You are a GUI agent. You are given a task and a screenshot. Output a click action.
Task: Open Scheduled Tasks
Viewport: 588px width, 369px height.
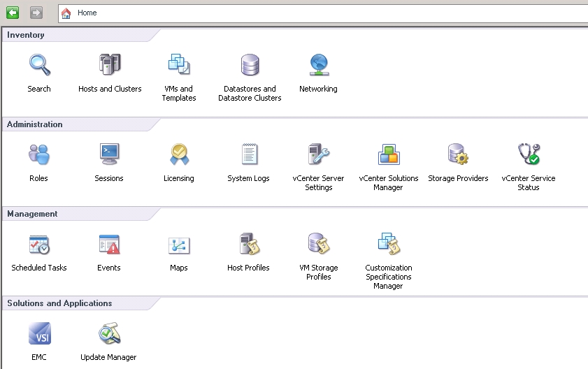click(x=39, y=245)
